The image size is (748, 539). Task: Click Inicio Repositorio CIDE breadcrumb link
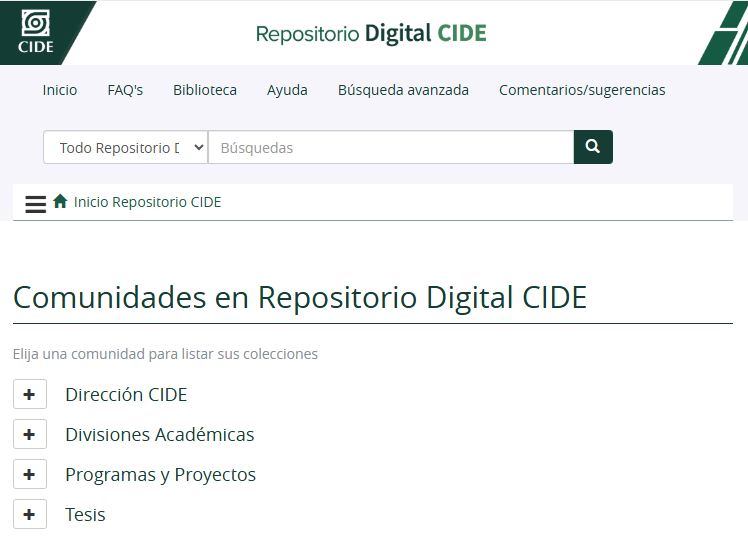147,202
